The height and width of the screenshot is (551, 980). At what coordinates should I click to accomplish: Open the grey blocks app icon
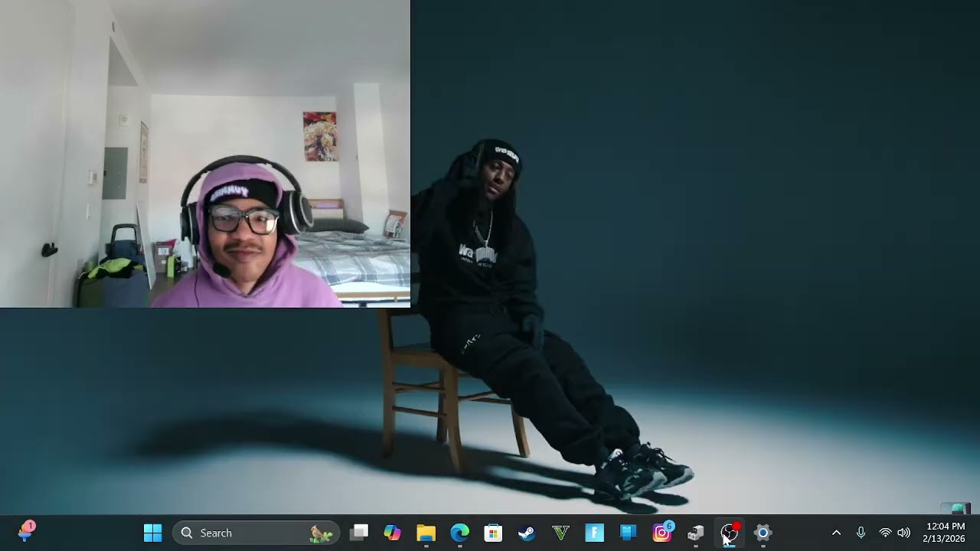pos(696,533)
